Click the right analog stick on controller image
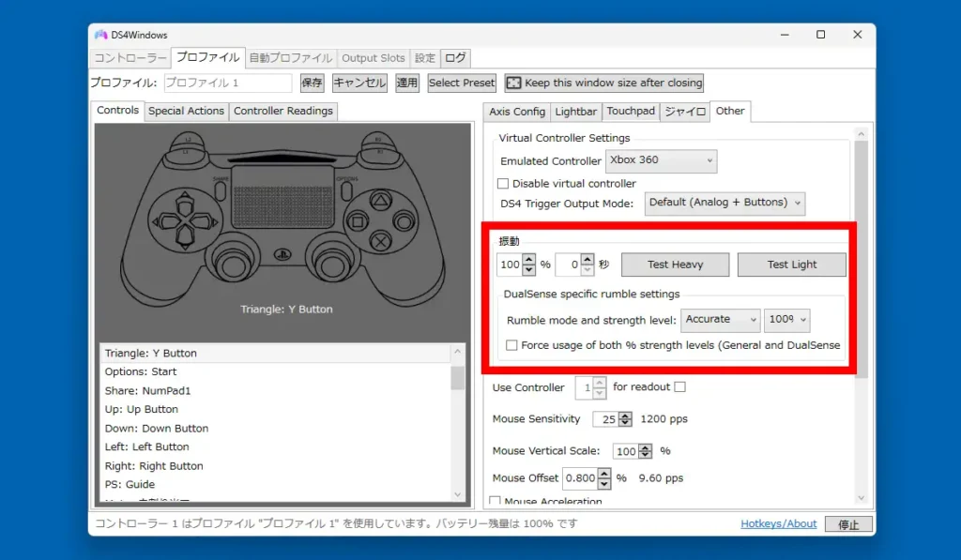961x560 pixels. tap(332, 265)
